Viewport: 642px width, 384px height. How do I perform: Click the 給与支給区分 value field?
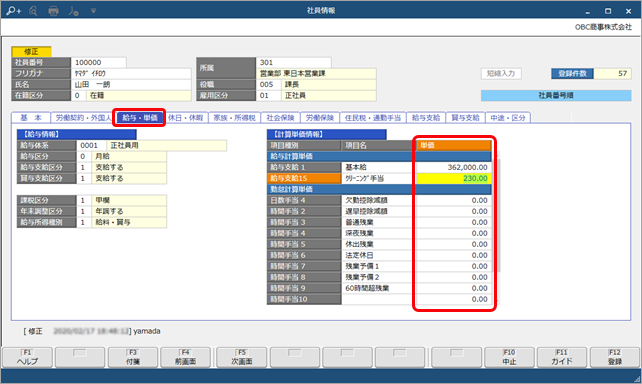pos(129,167)
